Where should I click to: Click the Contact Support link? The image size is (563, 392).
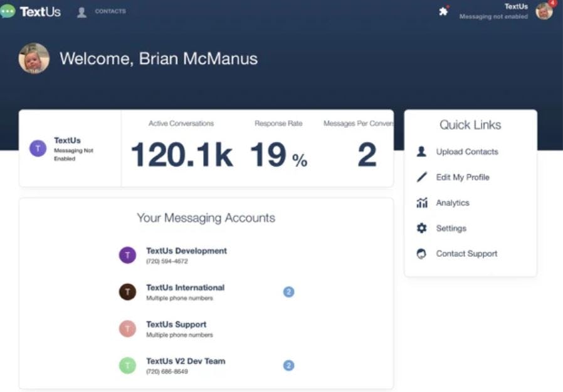click(466, 253)
